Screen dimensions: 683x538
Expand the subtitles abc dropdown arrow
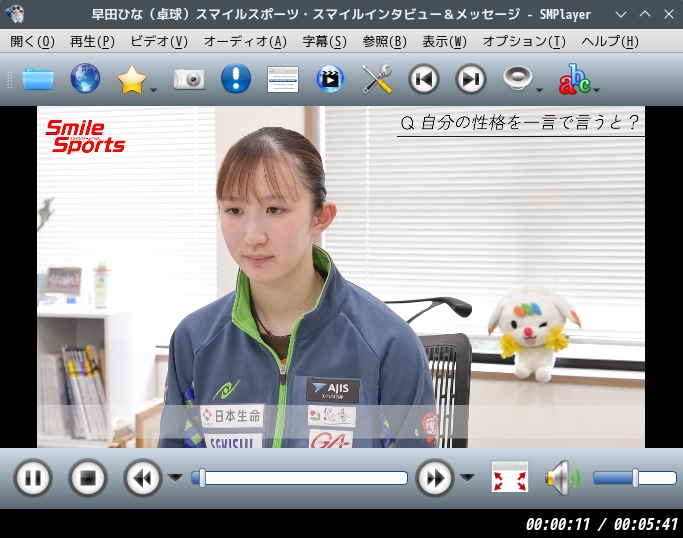pyautogui.click(x=597, y=90)
